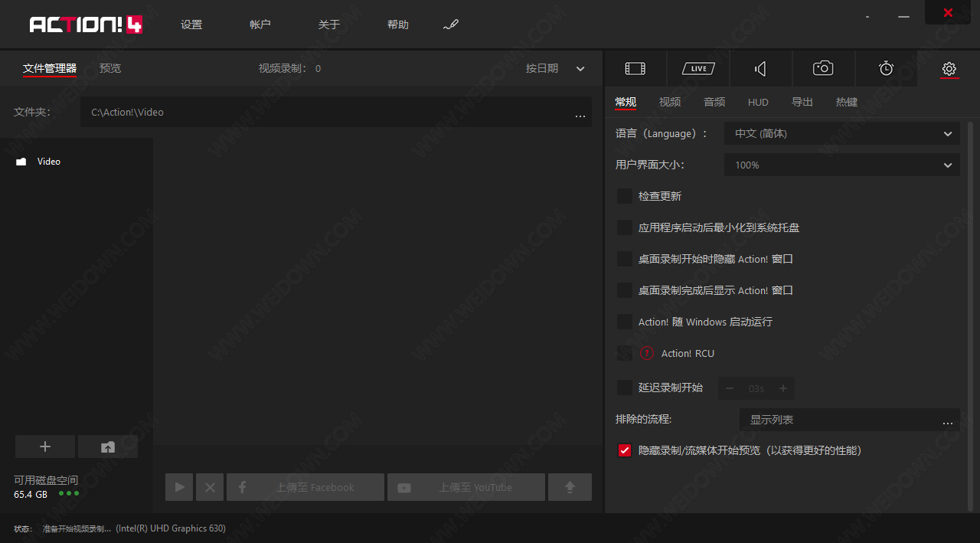Open the 帮助 menu

click(x=398, y=25)
